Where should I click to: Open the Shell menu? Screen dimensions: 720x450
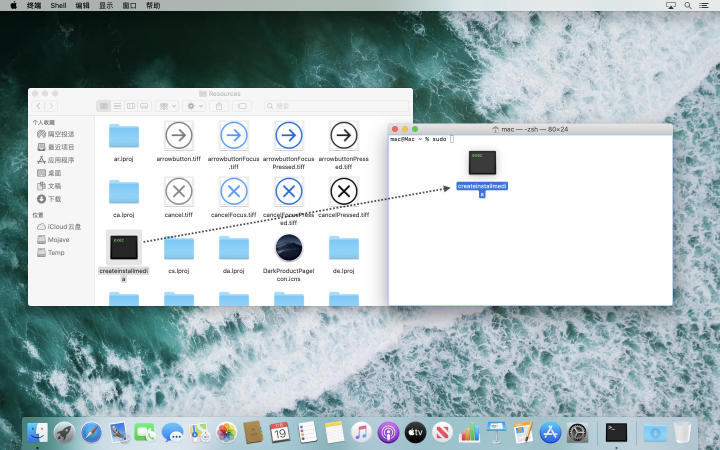tap(58, 6)
